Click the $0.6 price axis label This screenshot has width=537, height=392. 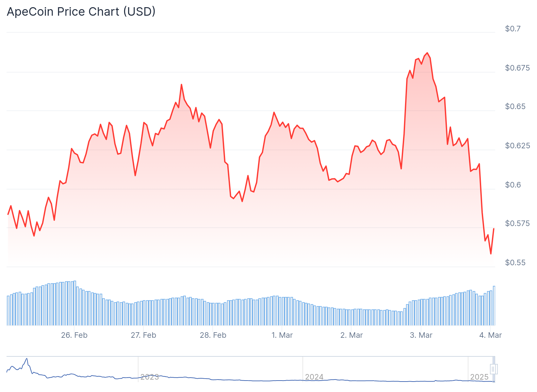pyautogui.click(x=513, y=185)
